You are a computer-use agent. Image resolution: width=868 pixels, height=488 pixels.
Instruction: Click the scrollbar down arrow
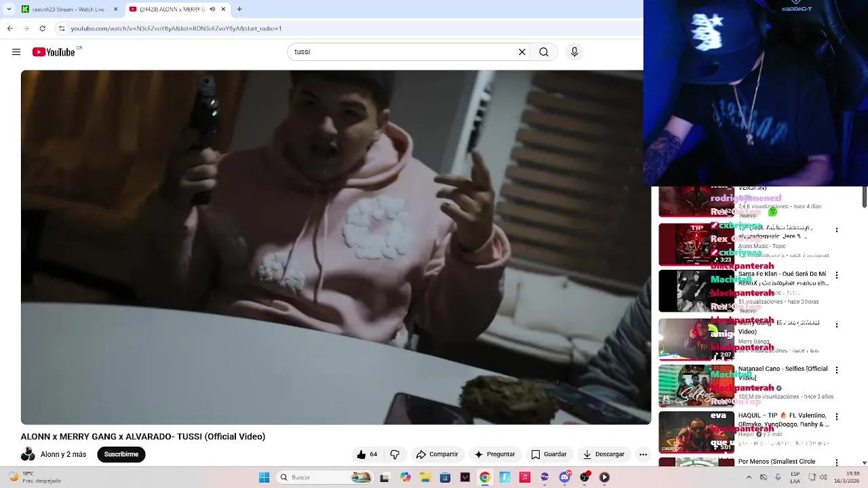click(865, 464)
